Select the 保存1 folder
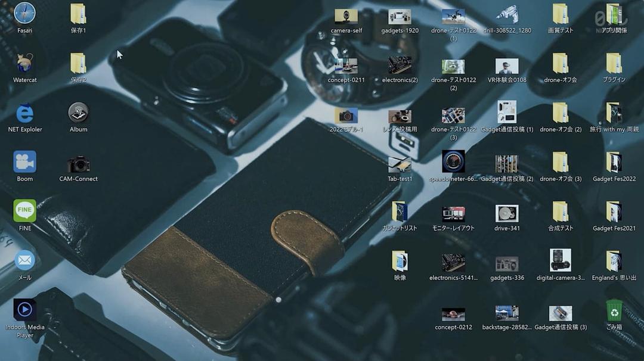Viewport: 644px width, 361px height. coord(78,14)
